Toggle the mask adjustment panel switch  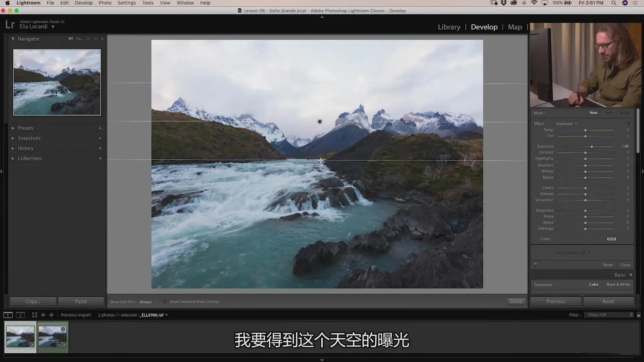[536, 265]
